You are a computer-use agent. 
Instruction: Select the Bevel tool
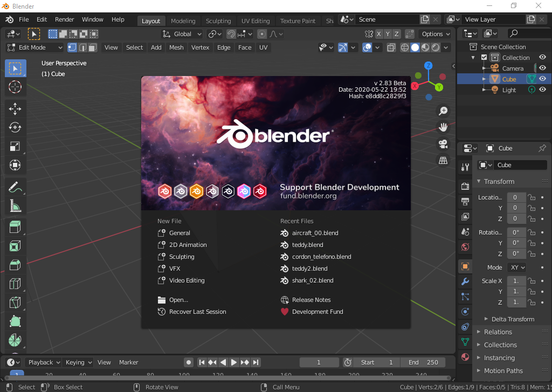(15, 265)
